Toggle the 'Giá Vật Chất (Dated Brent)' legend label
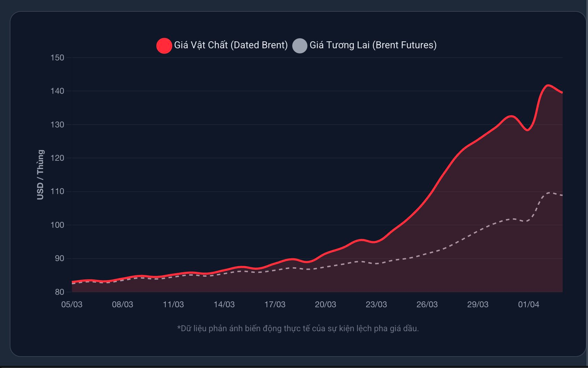Image resolution: width=588 pixels, height=368 pixels. pyautogui.click(x=231, y=45)
